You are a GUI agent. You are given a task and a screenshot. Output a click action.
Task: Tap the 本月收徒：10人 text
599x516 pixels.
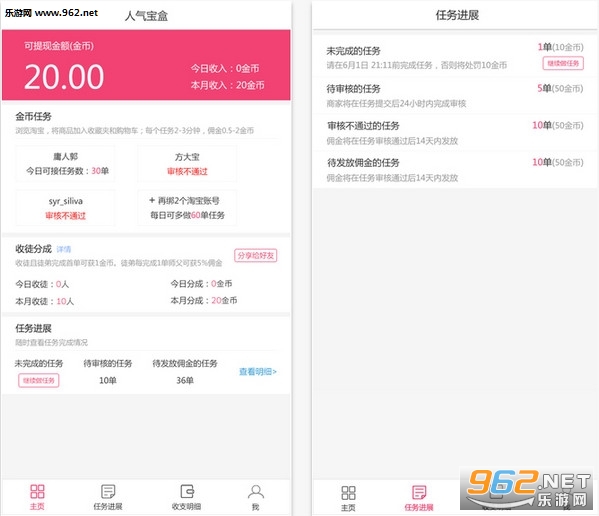tap(45, 301)
